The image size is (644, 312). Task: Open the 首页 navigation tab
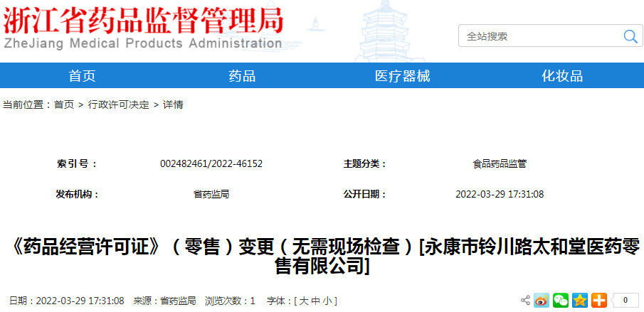click(x=82, y=76)
